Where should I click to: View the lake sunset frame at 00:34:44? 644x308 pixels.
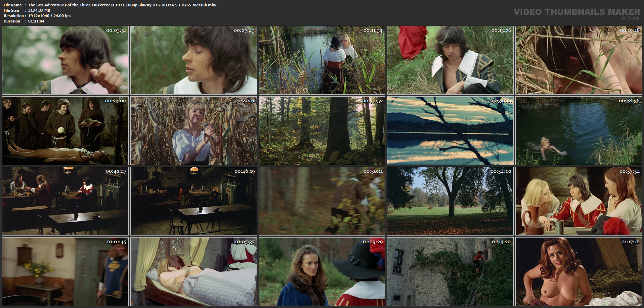point(450,131)
